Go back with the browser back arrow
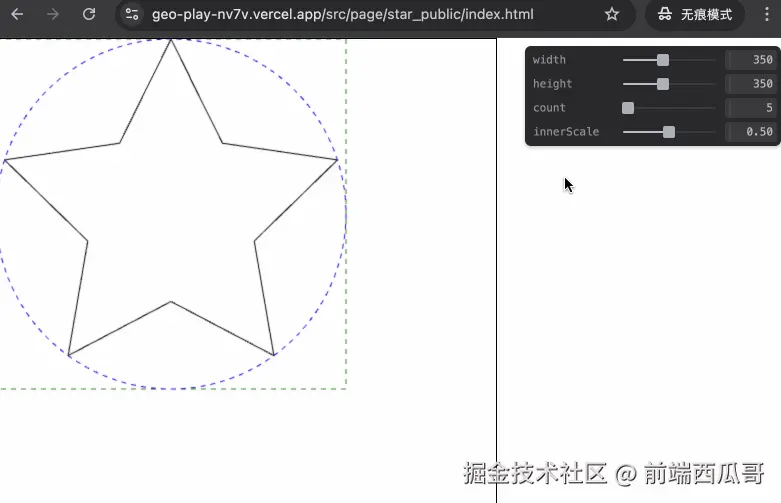Screen dimensions: 781x503 click(17, 14)
